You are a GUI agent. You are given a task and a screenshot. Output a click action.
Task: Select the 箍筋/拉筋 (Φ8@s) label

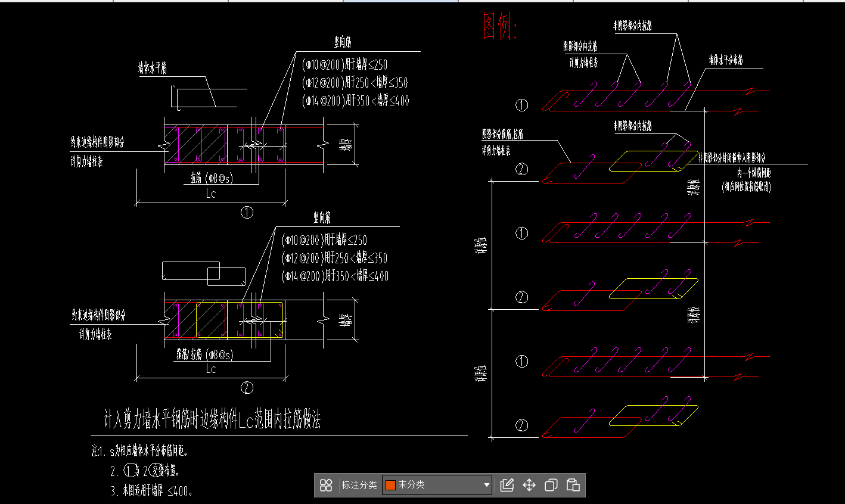(204, 354)
